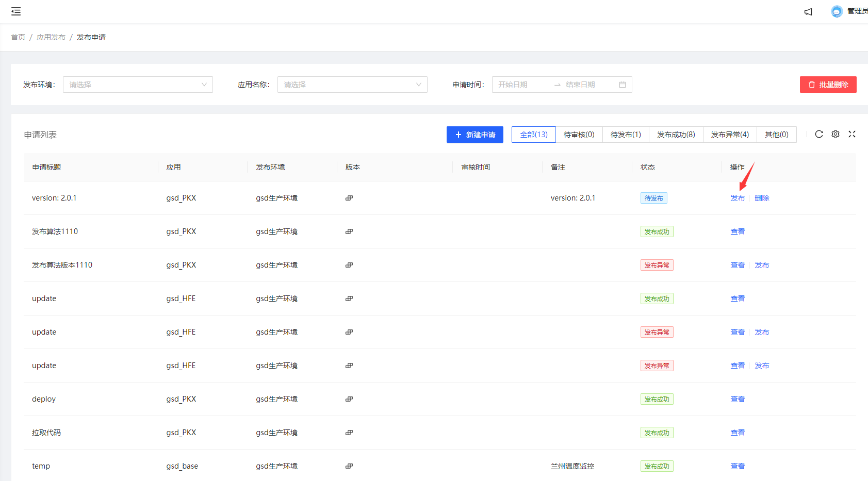Click the 批量删除 batch delete button
Viewport: 868px width, 481px height.
[828, 85]
